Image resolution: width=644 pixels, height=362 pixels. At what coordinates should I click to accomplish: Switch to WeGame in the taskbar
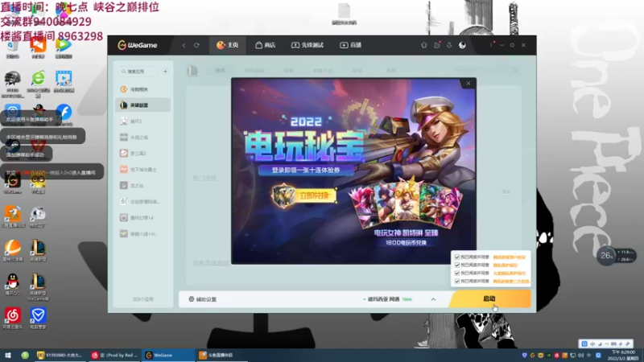167,356
